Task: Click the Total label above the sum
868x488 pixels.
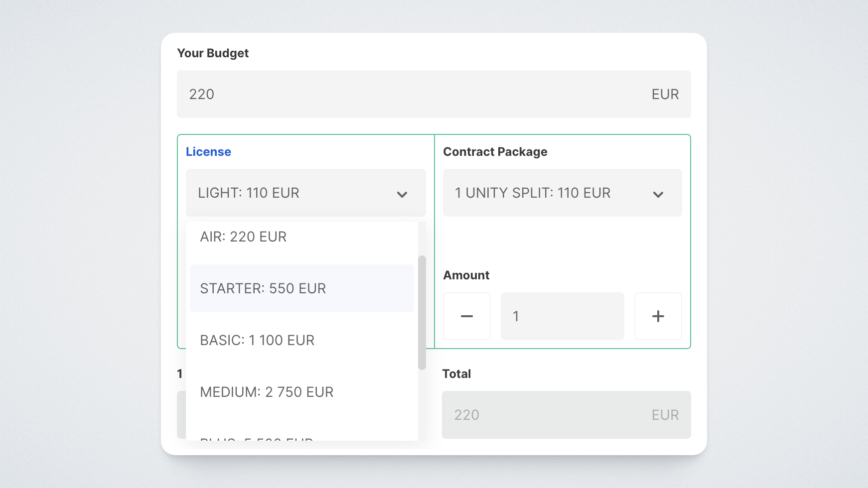Action: coord(456,374)
